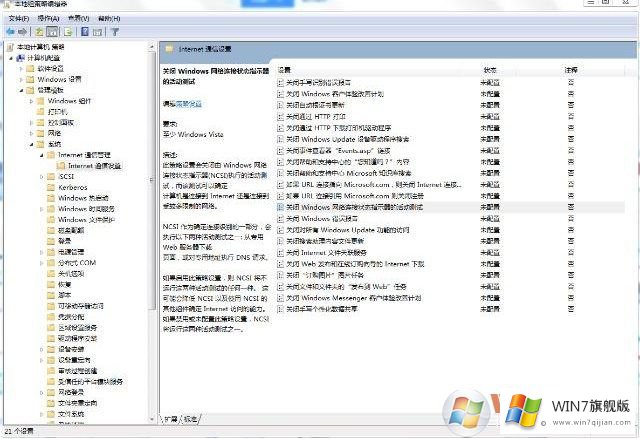Toggle the show/hide action pane icon

tap(97, 32)
